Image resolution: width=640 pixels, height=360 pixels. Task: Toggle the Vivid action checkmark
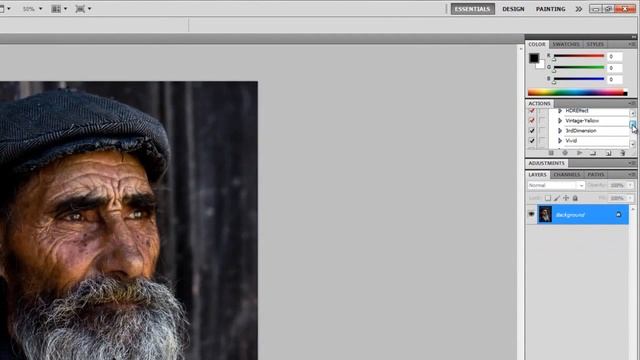[531, 141]
